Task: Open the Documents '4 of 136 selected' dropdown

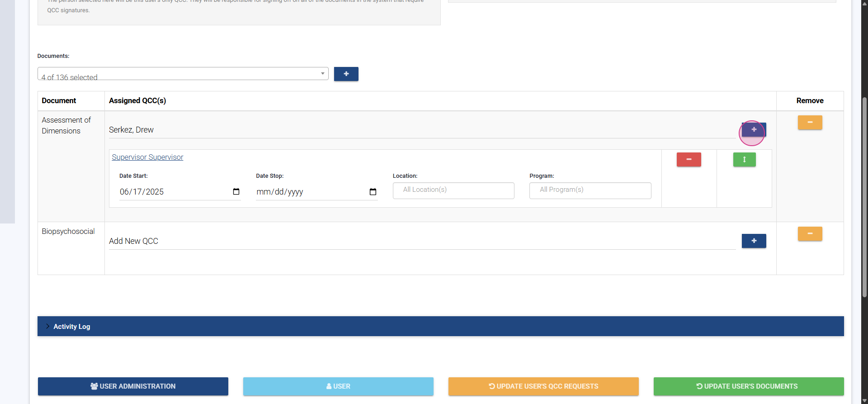Action: coord(183,74)
